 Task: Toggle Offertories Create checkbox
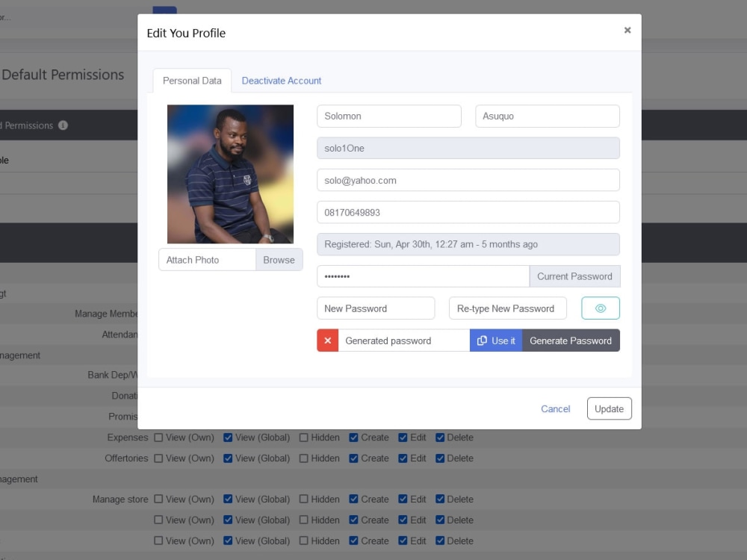click(353, 458)
